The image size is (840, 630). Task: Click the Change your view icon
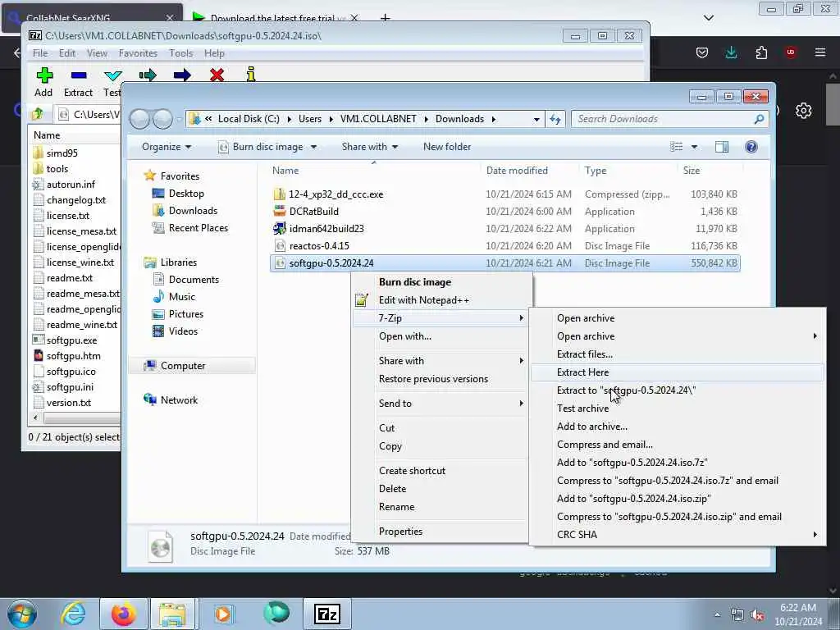click(677, 147)
